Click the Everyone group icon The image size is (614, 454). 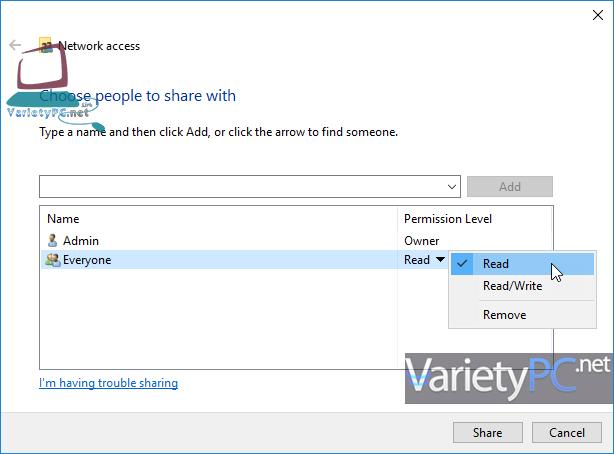pyautogui.click(x=53, y=260)
